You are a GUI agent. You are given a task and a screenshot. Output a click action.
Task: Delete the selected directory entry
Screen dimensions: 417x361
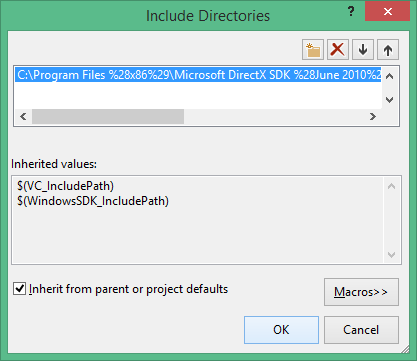point(338,50)
